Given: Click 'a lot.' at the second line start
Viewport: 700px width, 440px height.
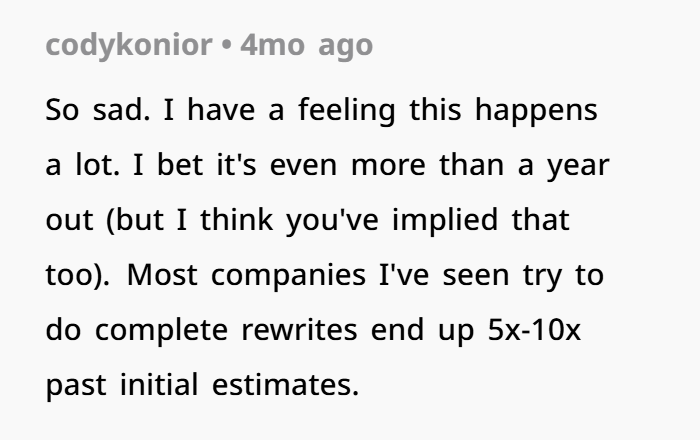Looking at the screenshot, I should tap(83, 165).
